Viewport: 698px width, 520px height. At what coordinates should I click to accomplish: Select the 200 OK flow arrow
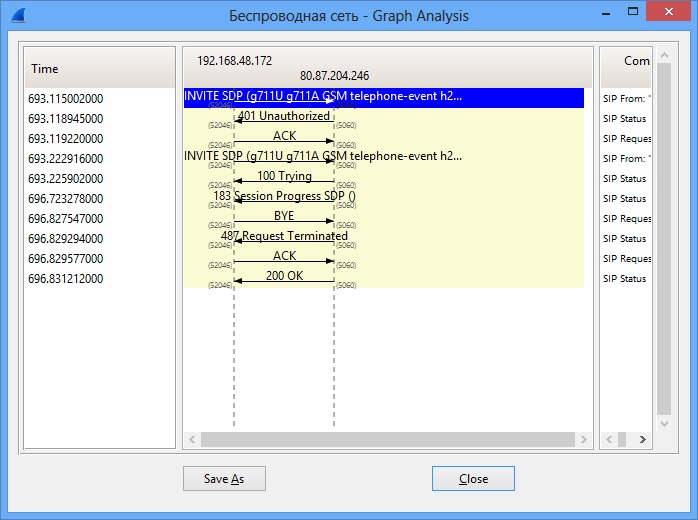pyautogui.click(x=284, y=278)
